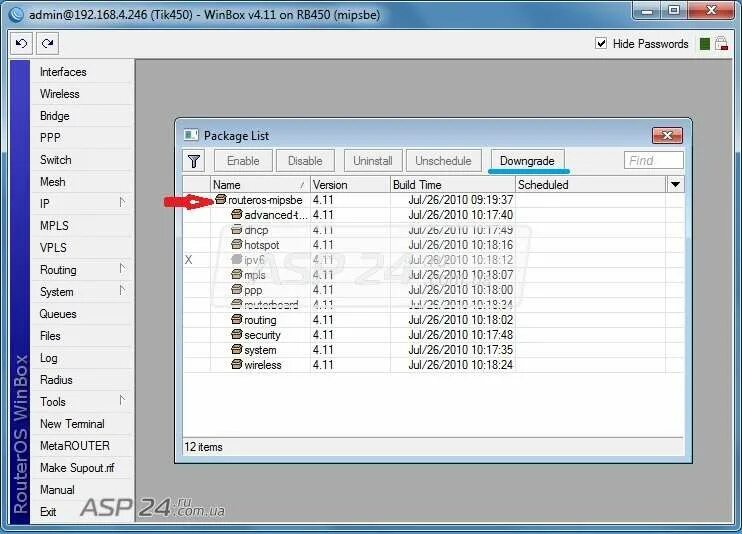Open the Queues menu
742x534 pixels.
pos(58,314)
